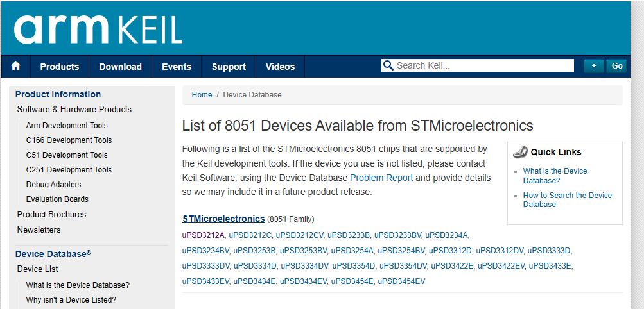The width and height of the screenshot is (644, 309).
Task: Click the Arm Keil logo
Action: (98, 29)
